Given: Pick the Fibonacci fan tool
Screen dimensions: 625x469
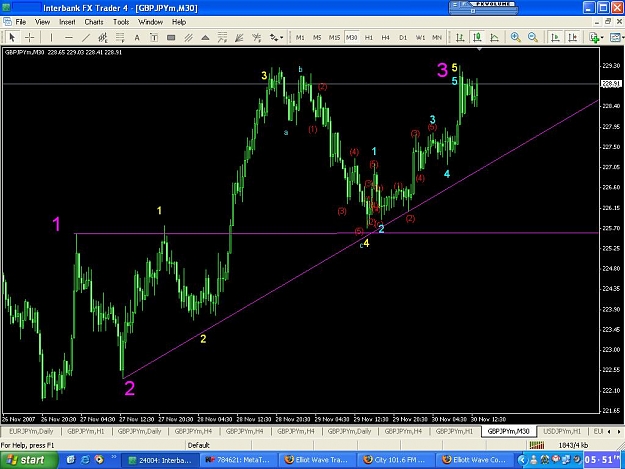Looking at the screenshot, I should [239, 37].
